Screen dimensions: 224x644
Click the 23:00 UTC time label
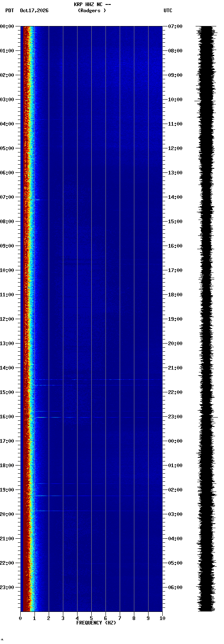(x=175, y=417)
